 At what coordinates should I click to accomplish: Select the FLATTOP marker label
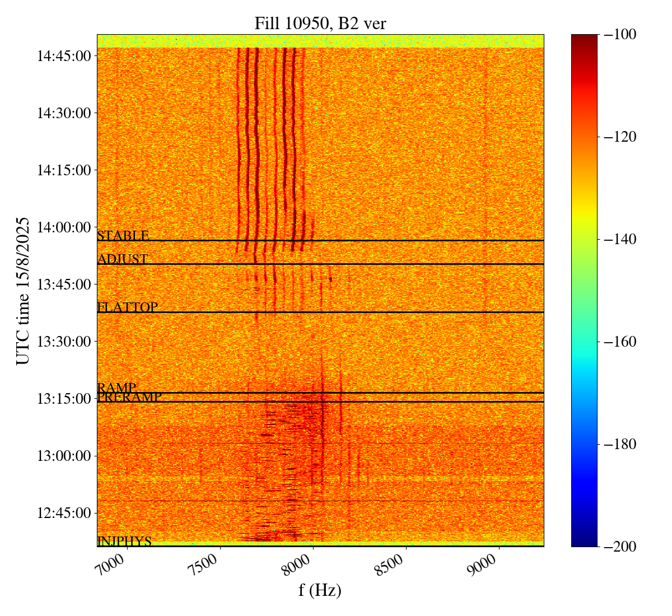point(127,307)
